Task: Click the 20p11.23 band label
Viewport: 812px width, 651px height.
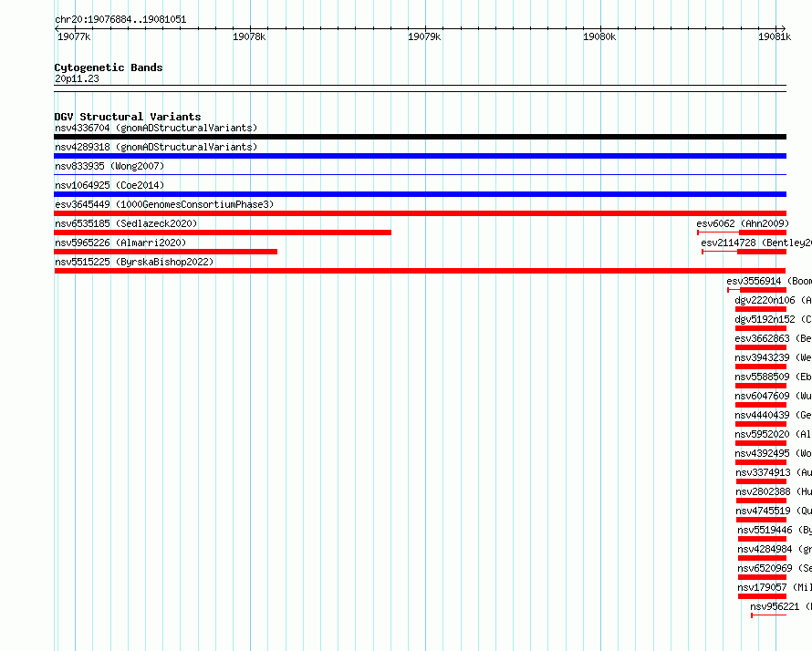Action: click(x=77, y=78)
